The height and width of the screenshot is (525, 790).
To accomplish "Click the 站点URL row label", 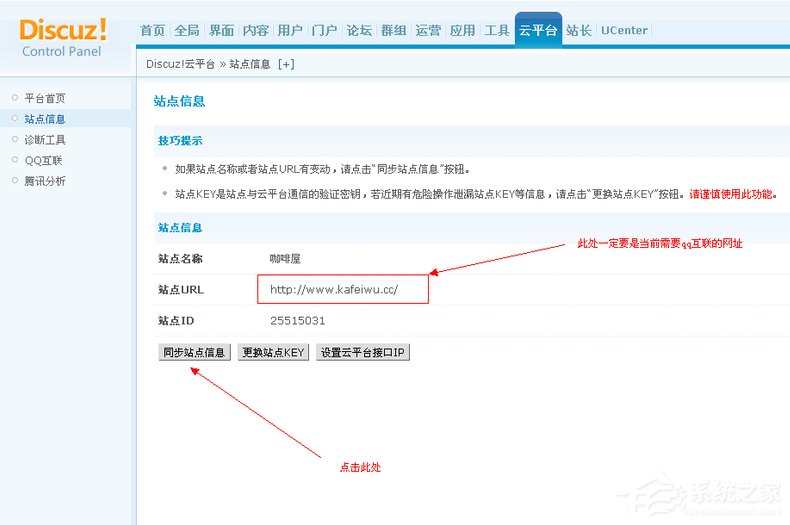I will pos(180,290).
